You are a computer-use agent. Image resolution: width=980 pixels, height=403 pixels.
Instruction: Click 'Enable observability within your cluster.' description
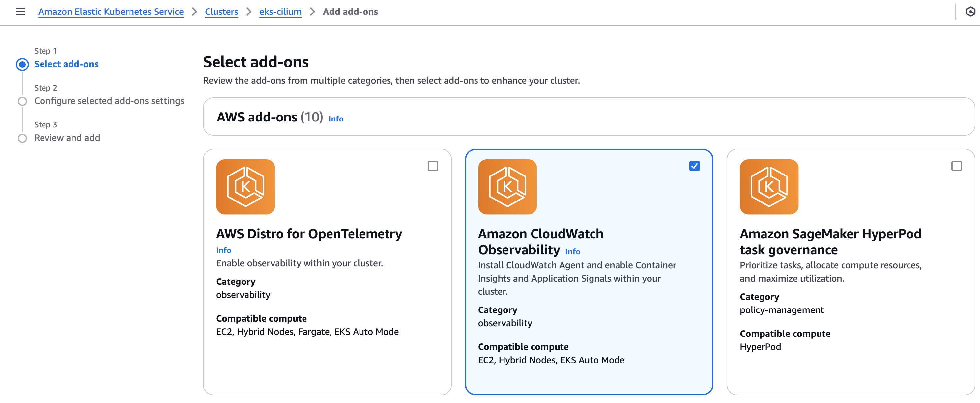pyautogui.click(x=300, y=263)
